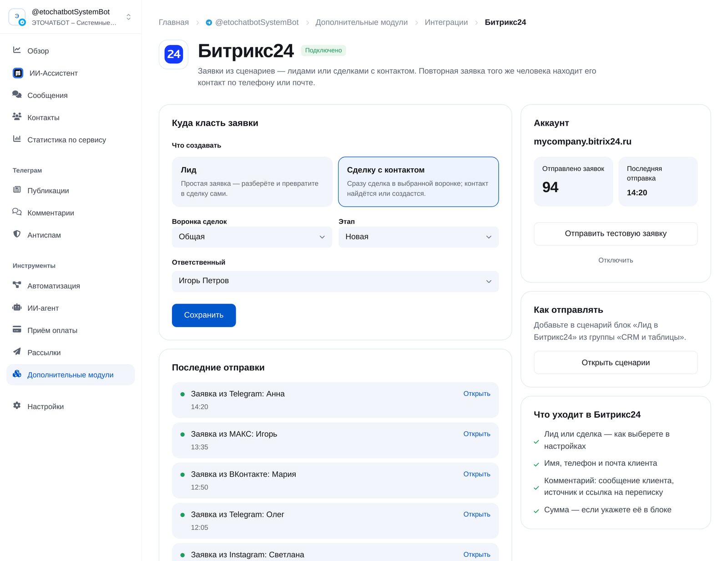
Task: Click Отправить тестовую заявку button
Action: pos(616,234)
